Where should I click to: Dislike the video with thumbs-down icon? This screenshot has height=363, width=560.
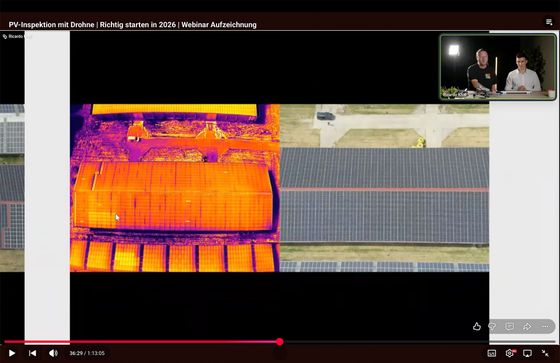(492, 326)
